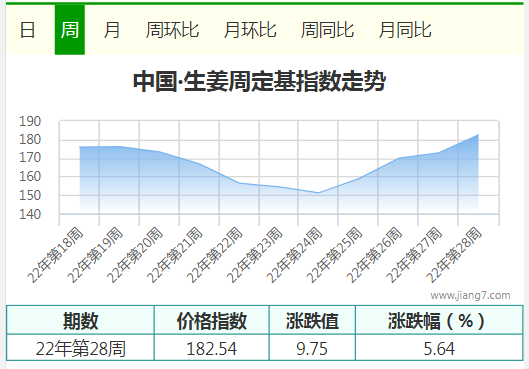Switch to 月同比 tab
Image resolution: width=529 pixels, height=369 pixels.
tap(405, 30)
